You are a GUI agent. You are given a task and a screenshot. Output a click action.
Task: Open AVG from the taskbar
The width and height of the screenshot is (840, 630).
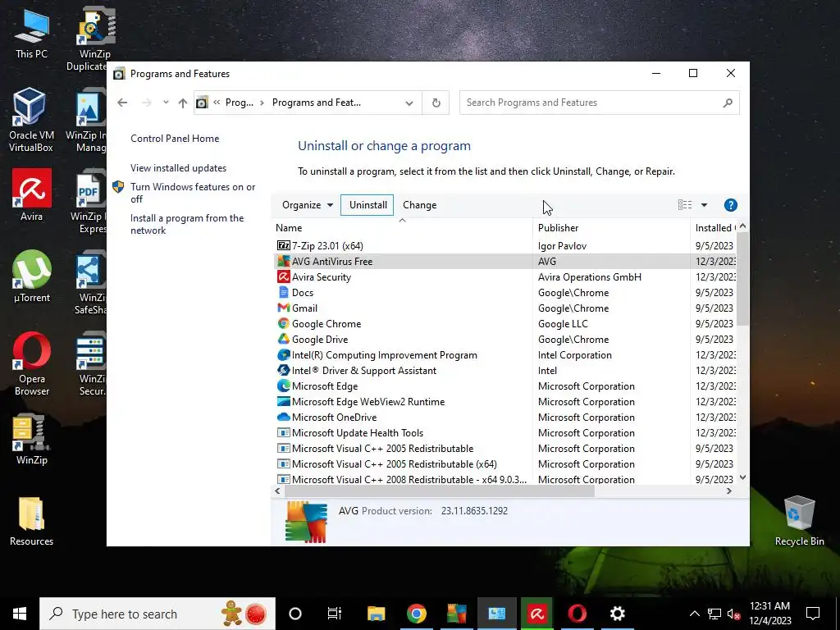tap(456, 614)
